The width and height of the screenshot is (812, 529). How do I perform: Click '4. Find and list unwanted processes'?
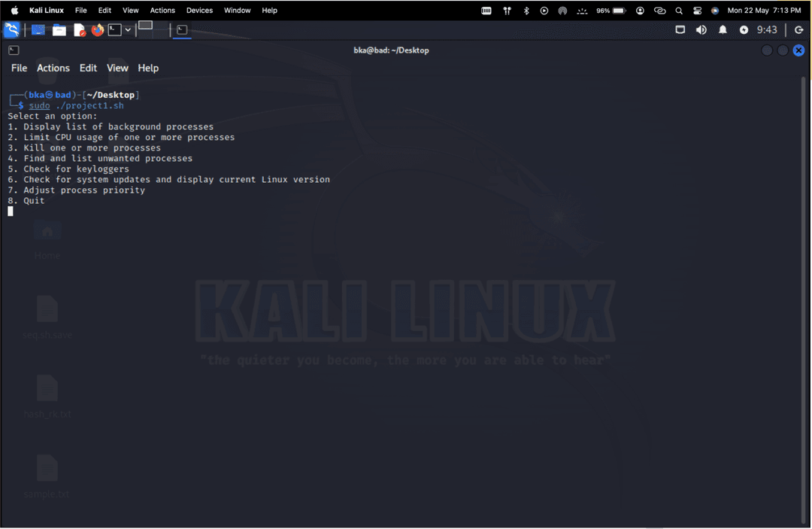(x=100, y=159)
